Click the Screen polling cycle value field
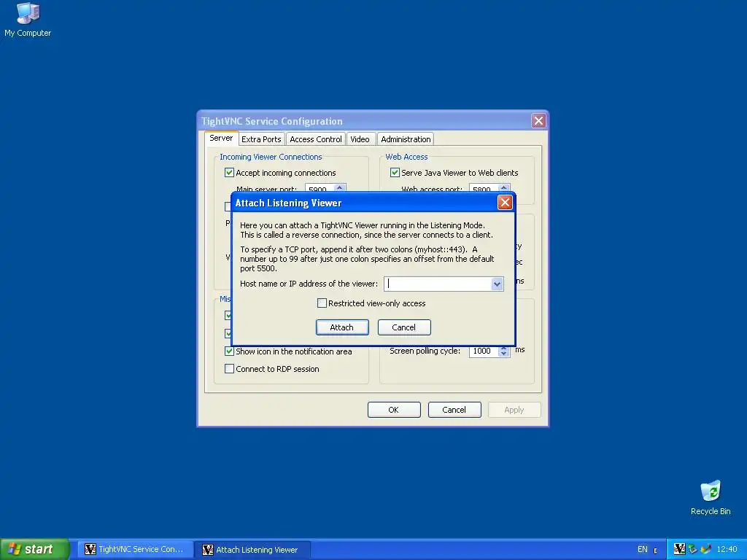Screen dimensions: 747x560 point(484,351)
